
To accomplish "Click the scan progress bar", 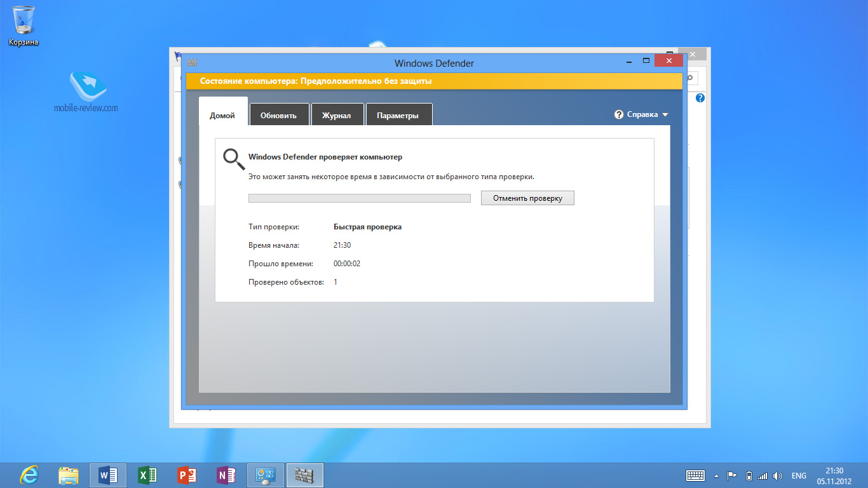I will [359, 198].
